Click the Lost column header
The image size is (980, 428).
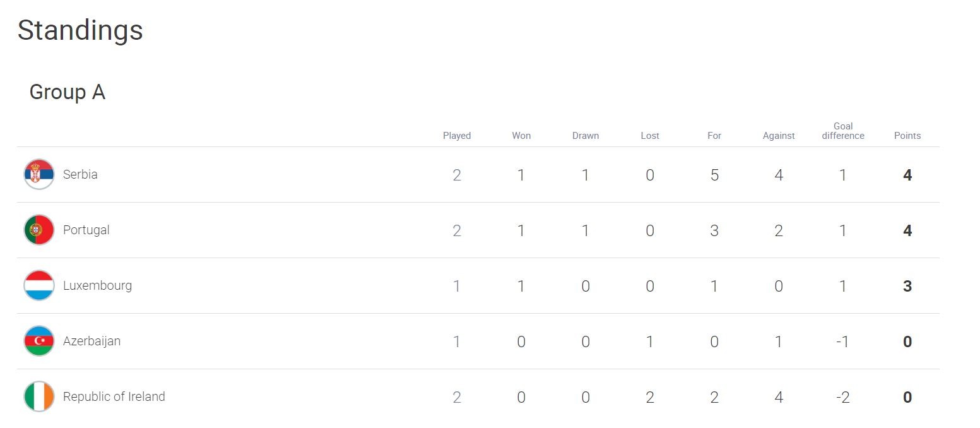(x=650, y=136)
